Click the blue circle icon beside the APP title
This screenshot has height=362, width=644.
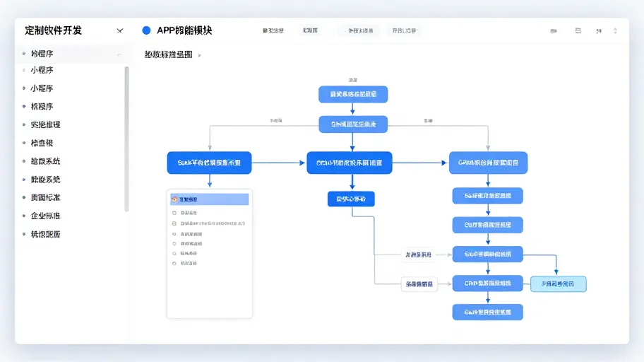(146, 30)
